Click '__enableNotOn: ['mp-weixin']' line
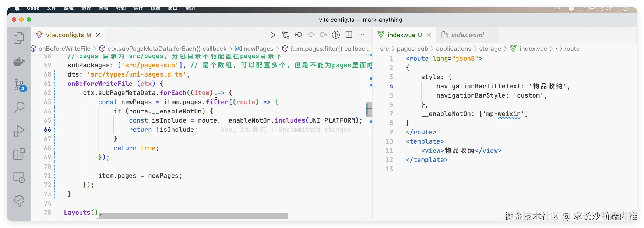 click(x=475, y=114)
